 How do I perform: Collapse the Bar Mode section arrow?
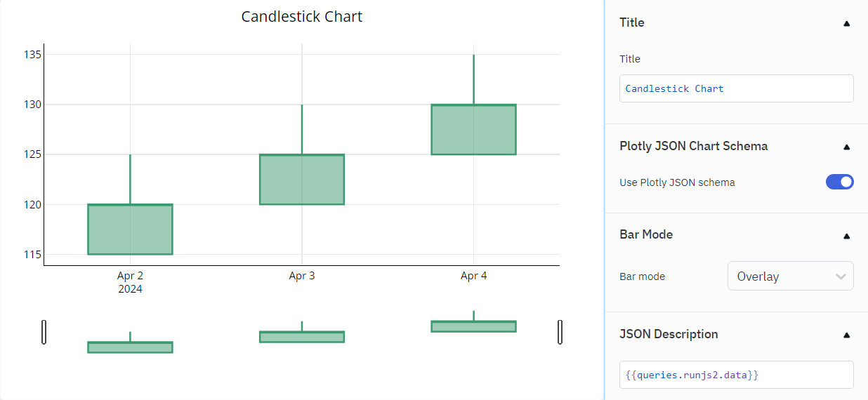(846, 236)
